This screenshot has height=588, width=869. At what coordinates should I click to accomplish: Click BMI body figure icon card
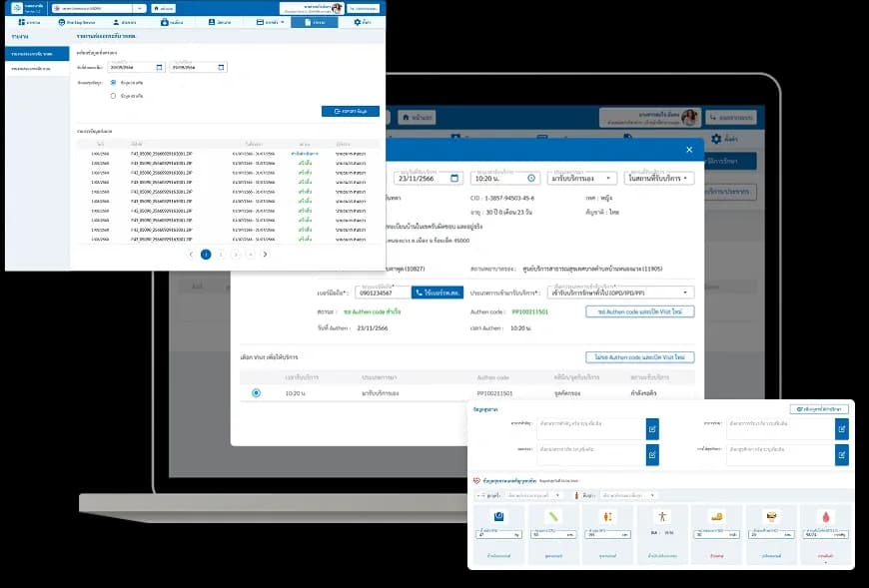(661, 516)
